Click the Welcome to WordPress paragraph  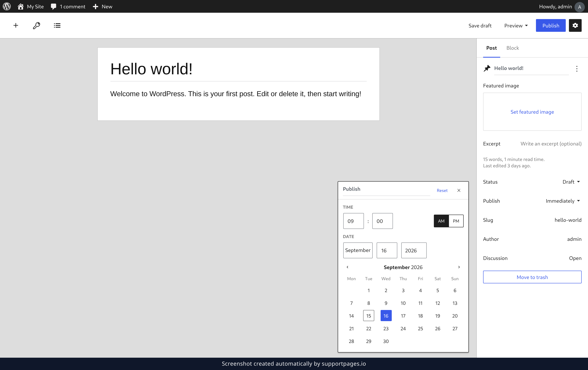[x=236, y=94]
